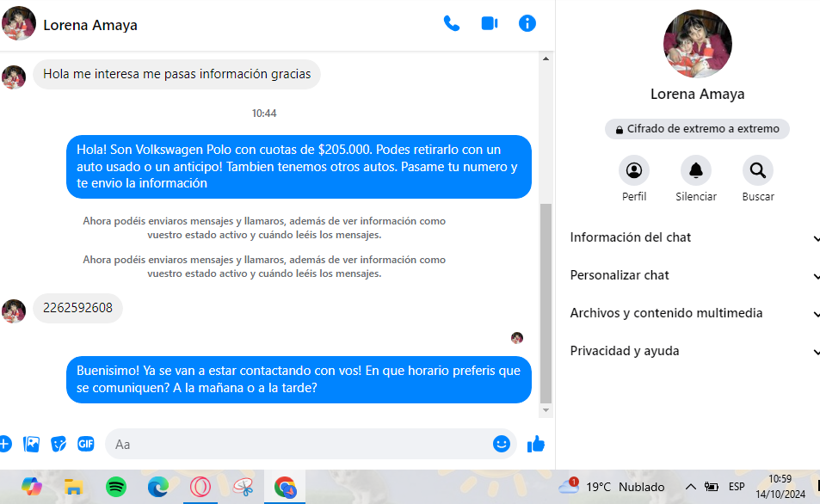Open more actions plus icon
Viewport: 820px width, 504px height.
5,444
